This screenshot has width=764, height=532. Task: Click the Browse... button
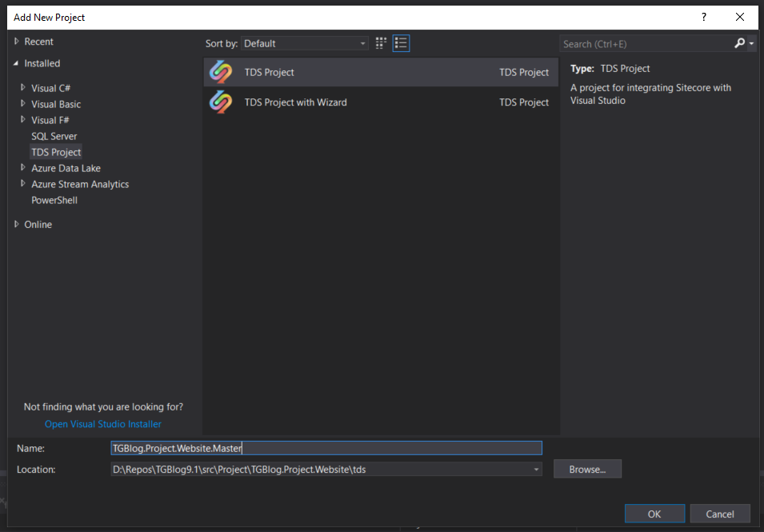pos(587,469)
